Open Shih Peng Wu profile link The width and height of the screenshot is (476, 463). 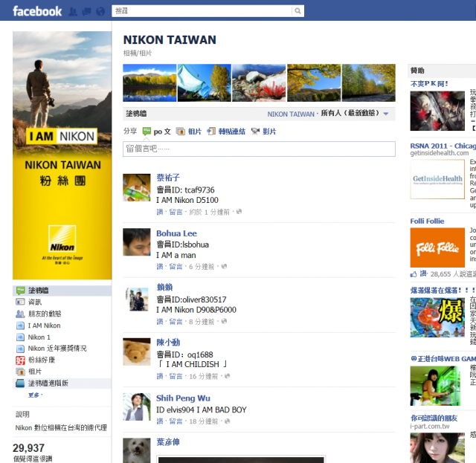(183, 398)
